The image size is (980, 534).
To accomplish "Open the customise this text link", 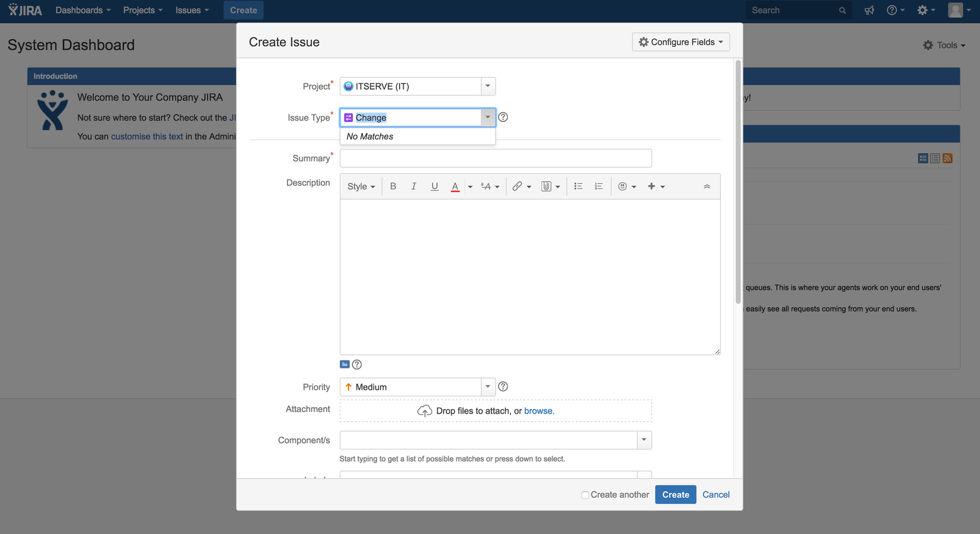I will point(147,136).
